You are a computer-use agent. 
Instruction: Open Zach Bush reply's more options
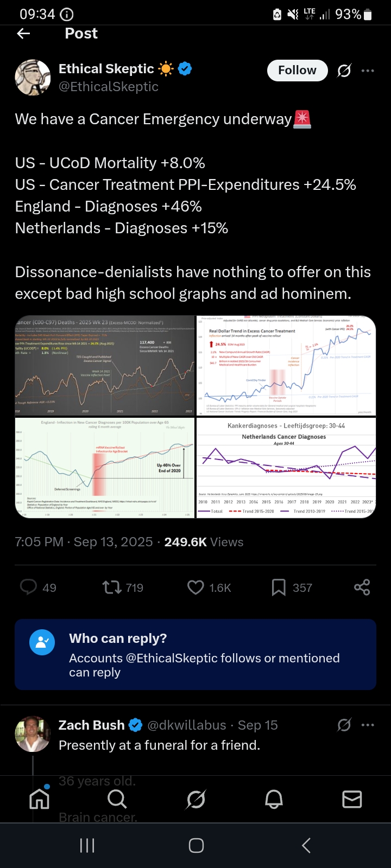368,725
